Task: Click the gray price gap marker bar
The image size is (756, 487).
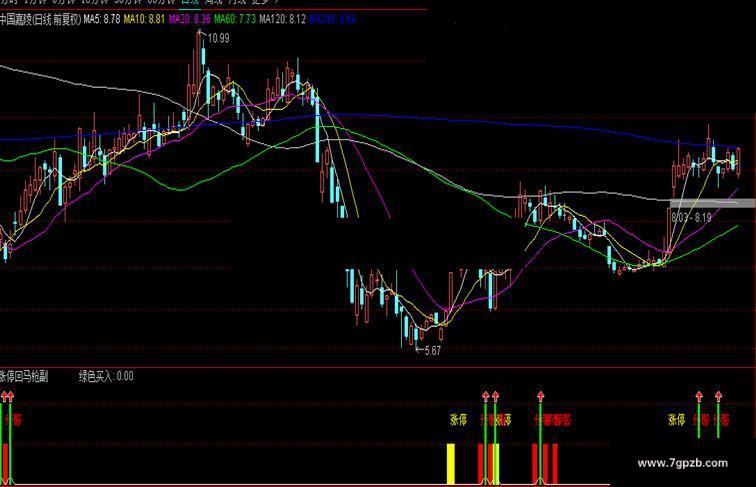Action: click(712, 203)
